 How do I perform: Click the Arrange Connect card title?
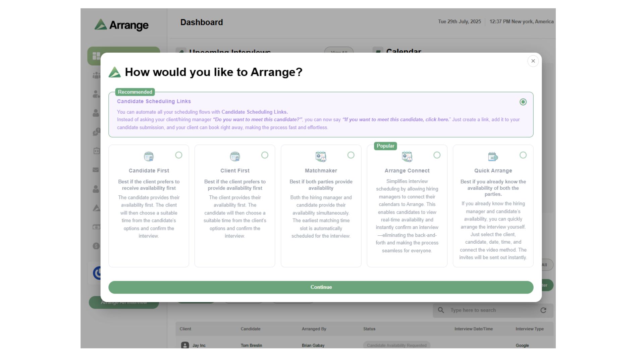click(407, 171)
